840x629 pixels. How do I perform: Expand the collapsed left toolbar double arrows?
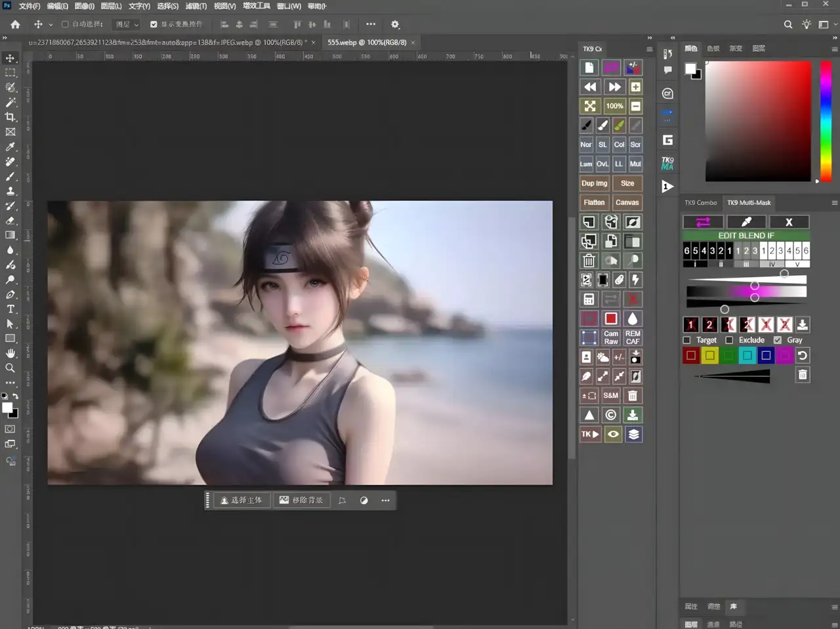click(x=5, y=38)
